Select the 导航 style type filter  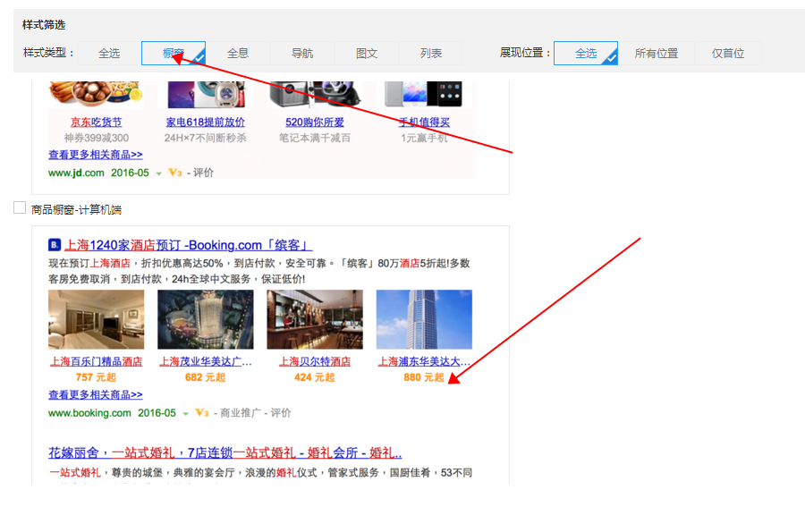302,54
